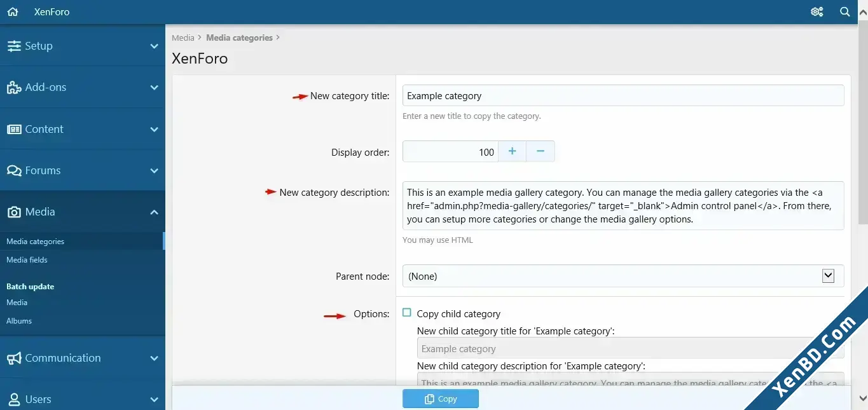Open Media categories in sidebar

36,242
